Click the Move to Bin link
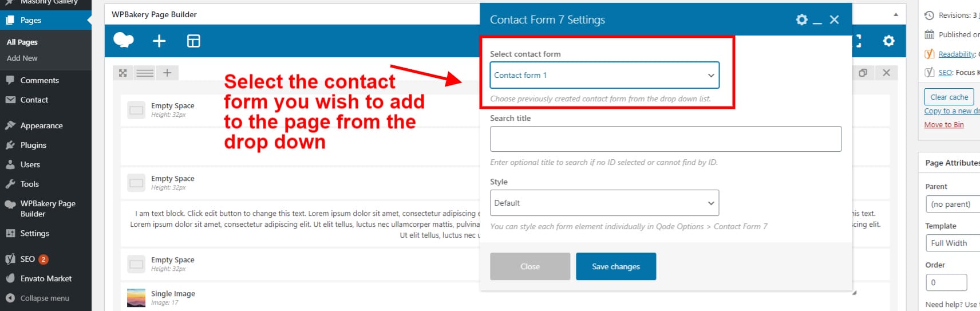The width and height of the screenshot is (980, 311). [x=943, y=124]
